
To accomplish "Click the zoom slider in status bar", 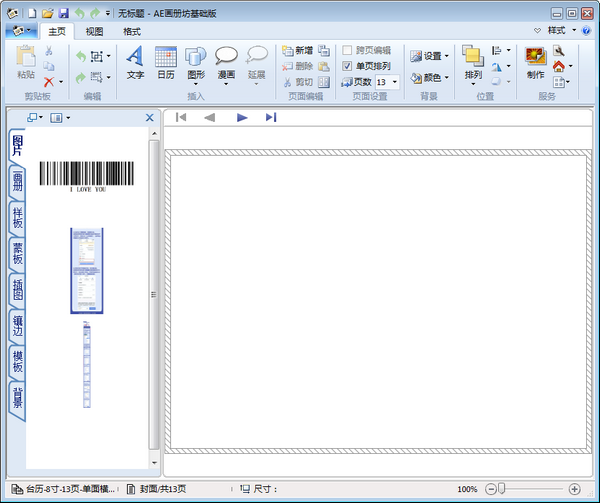I will click(x=502, y=489).
